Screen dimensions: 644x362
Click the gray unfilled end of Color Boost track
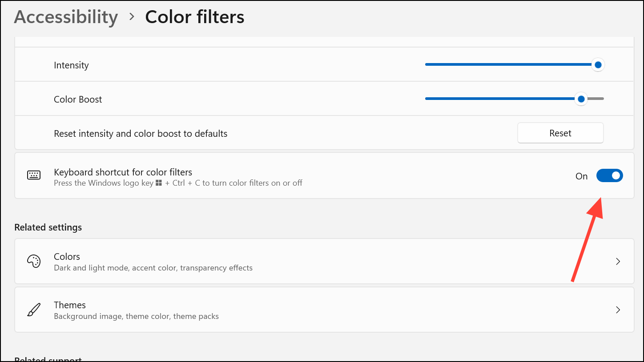[597, 99]
